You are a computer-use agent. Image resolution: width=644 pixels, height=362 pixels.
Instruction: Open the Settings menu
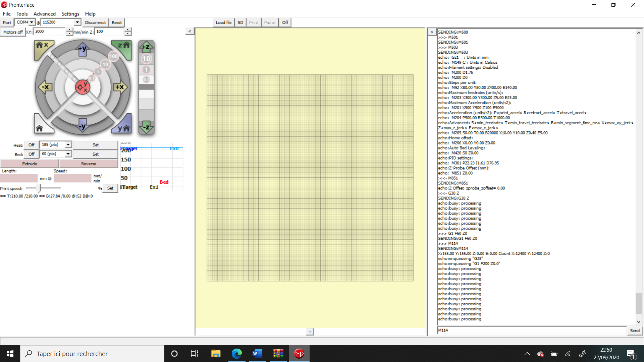tap(70, 14)
